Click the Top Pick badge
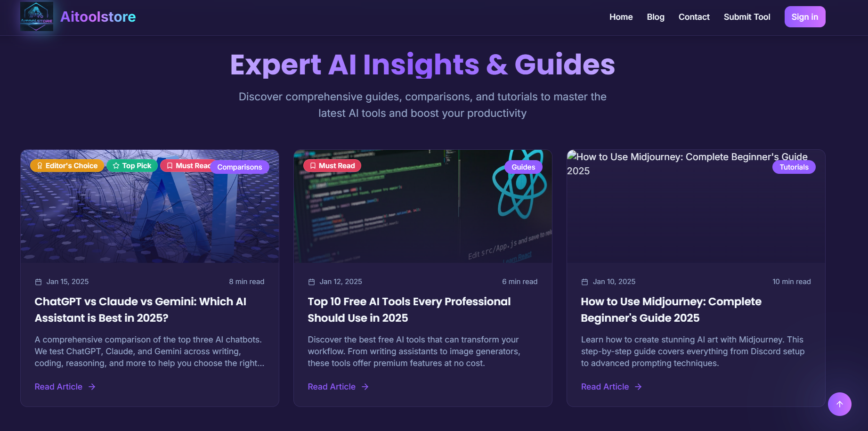 click(x=132, y=166)
